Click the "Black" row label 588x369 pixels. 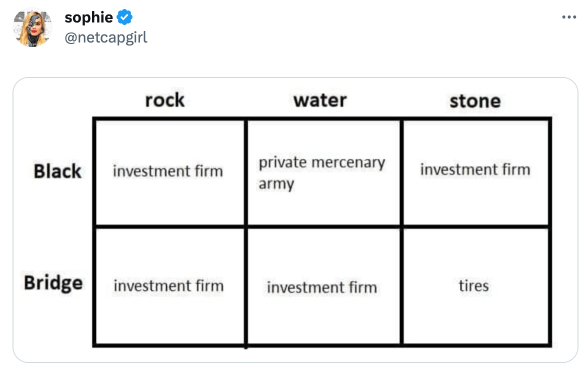coord(57,171)
